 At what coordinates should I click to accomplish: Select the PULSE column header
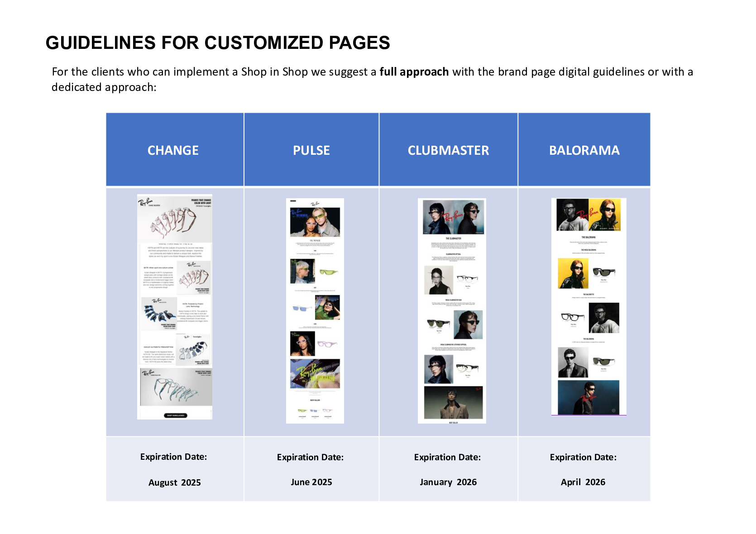(x=311, y=150)
